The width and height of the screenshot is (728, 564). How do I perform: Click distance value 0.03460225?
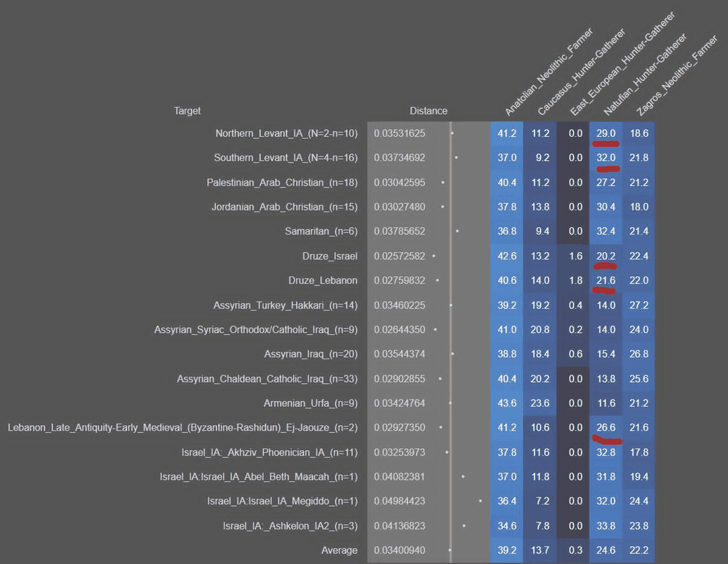[x=399, y=305]
